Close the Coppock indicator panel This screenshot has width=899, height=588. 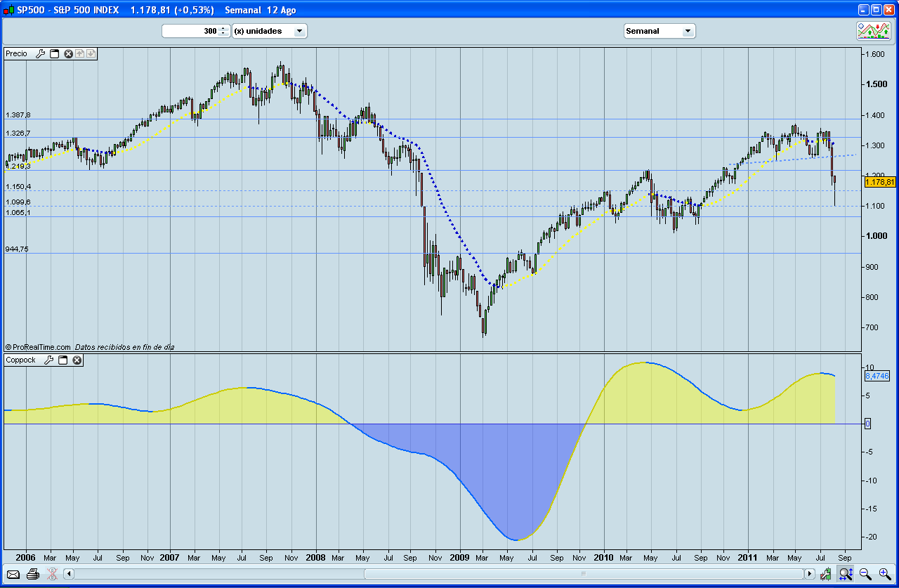[x=77, y=360]
